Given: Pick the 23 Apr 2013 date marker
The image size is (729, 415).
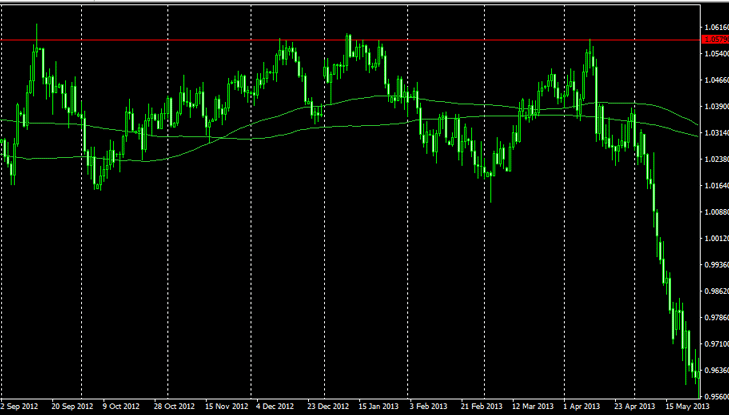Looking at the screenshot, I should pyautogui.click(x=634, y=407).
